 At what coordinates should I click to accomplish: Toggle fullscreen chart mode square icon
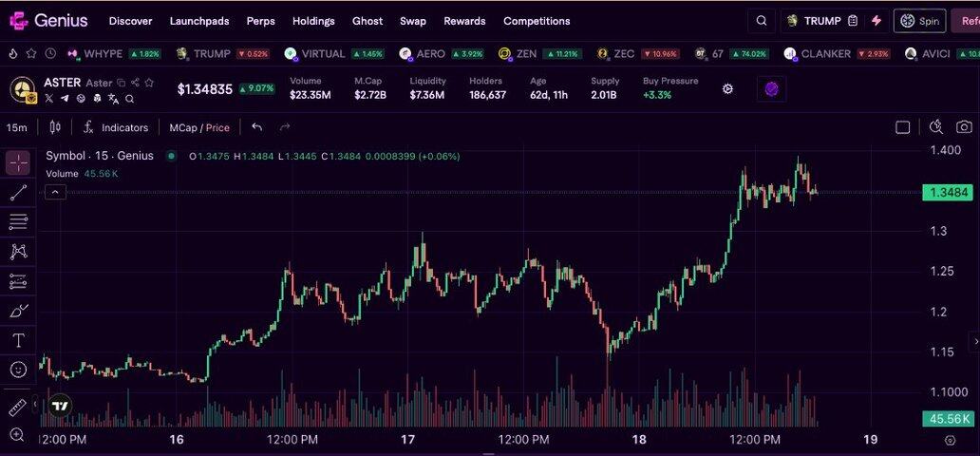tap(903, 127)
